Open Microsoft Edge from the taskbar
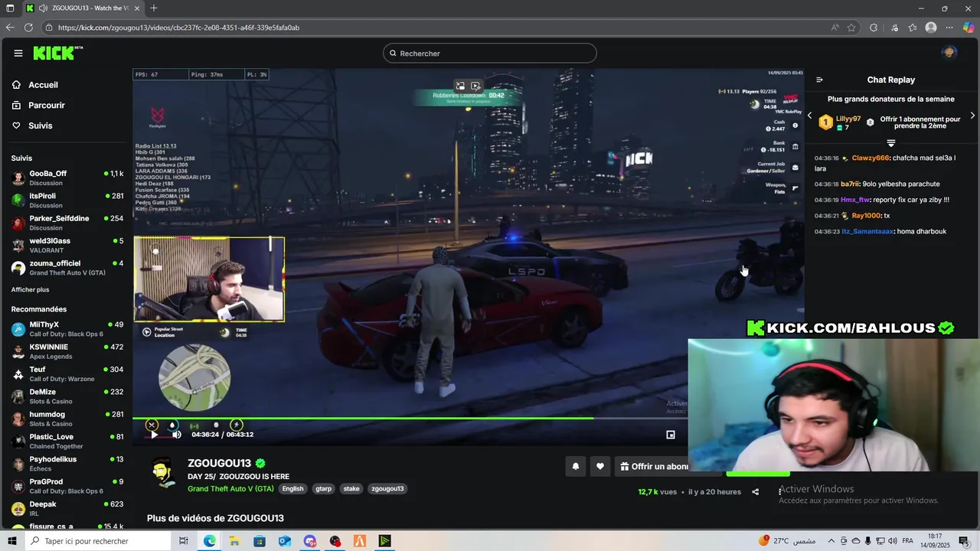This screenshot has height=551, width=980. (x=209, y=541)
